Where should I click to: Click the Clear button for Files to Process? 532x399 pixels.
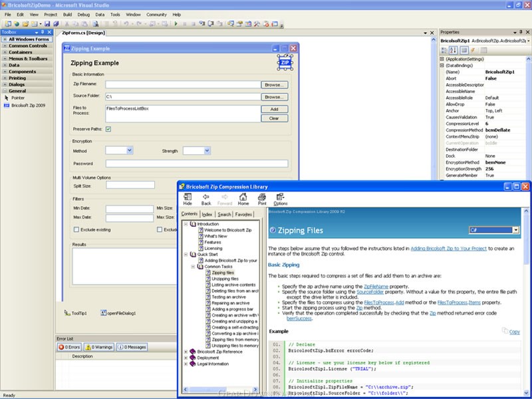tap(275, 118)
